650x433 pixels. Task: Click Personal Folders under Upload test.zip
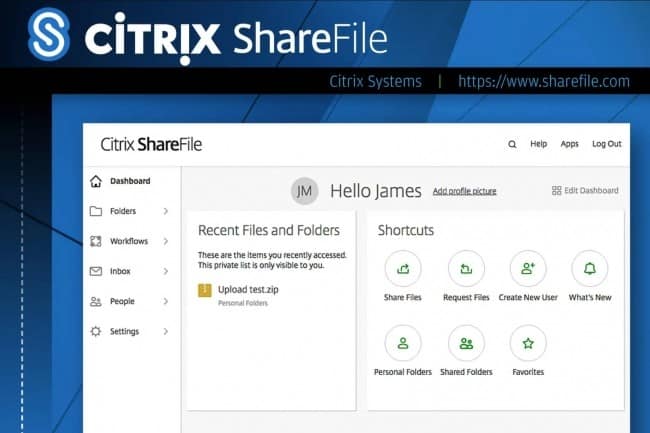tap(243, 303)
